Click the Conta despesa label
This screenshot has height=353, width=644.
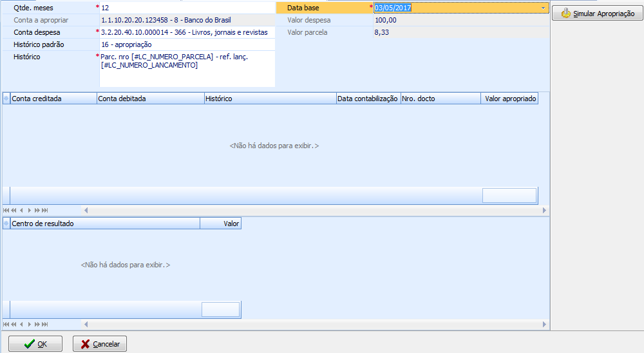[x=37, y=32]
